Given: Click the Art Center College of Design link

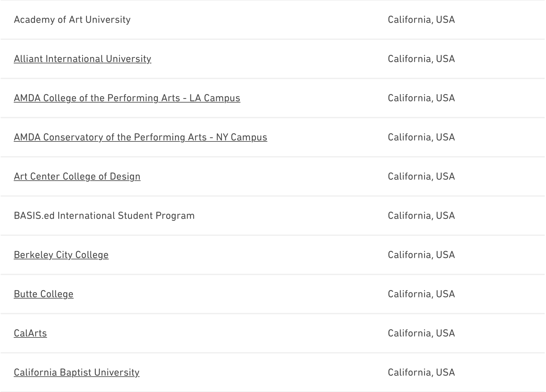Looking at the screenshot, I should 77,176.
